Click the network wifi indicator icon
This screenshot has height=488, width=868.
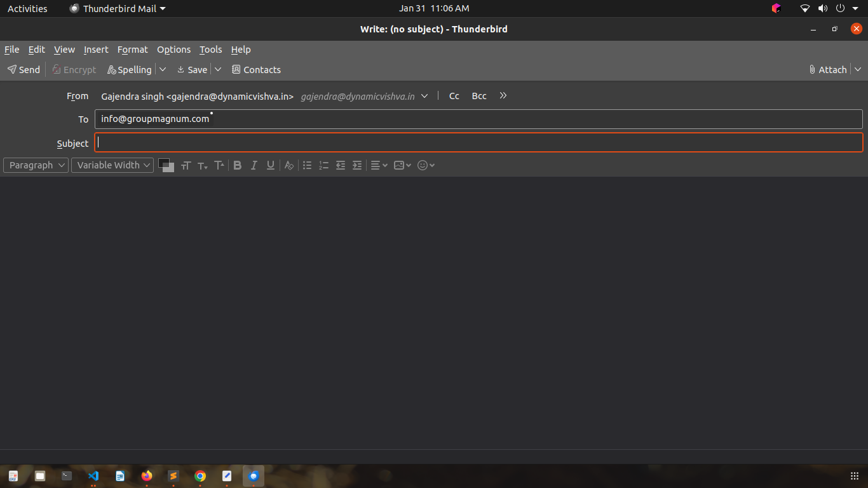click(x=805, y=9)
